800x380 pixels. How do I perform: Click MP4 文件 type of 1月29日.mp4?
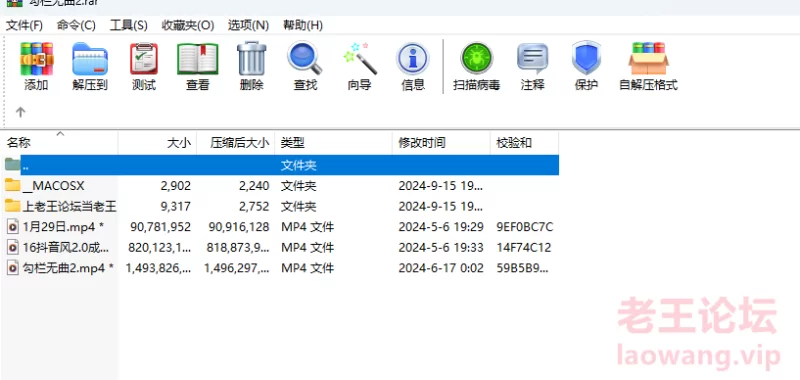(x=307, y=227)
